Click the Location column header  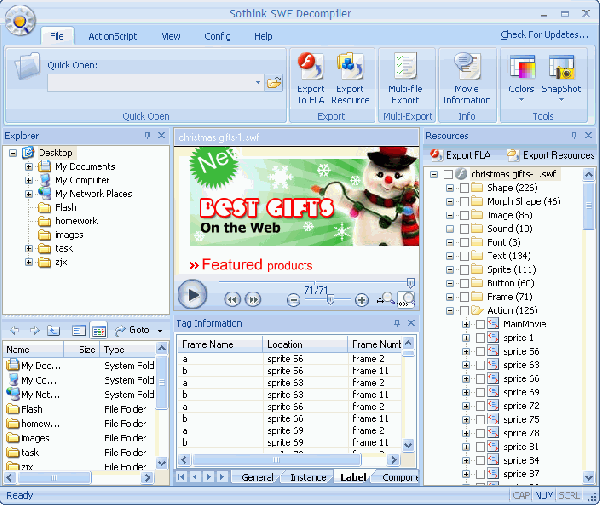(x=305, y=344)
